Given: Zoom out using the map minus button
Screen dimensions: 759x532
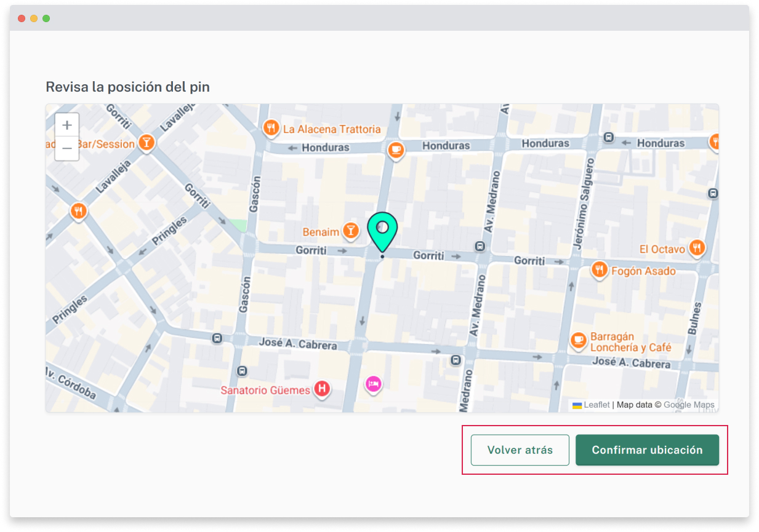Looking at the screenshot, I should click(x=67, y=148).
